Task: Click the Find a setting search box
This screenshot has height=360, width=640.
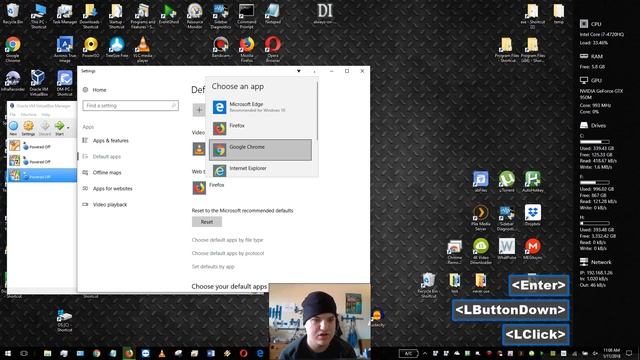Action: tap(130, 106)
